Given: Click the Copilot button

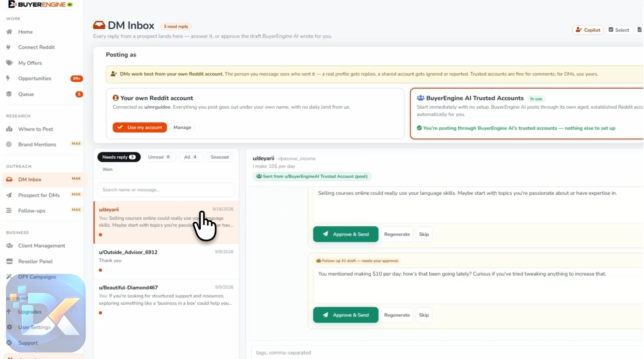Looking at the screenshot, I should coord(588,30).
